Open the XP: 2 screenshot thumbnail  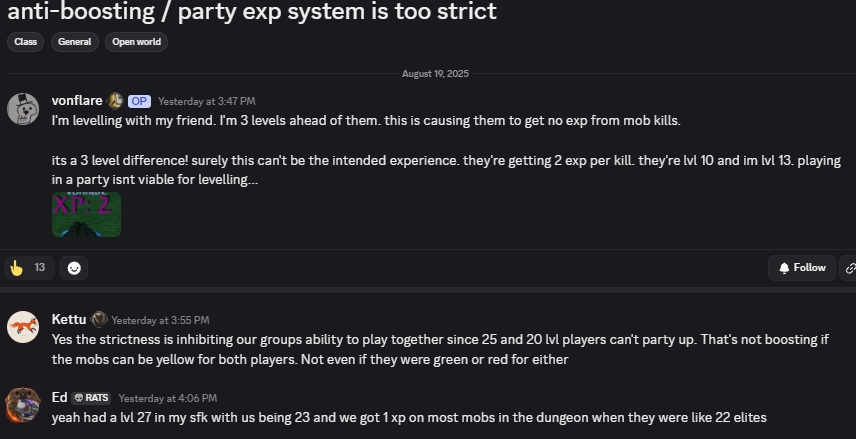click(86, 214)
